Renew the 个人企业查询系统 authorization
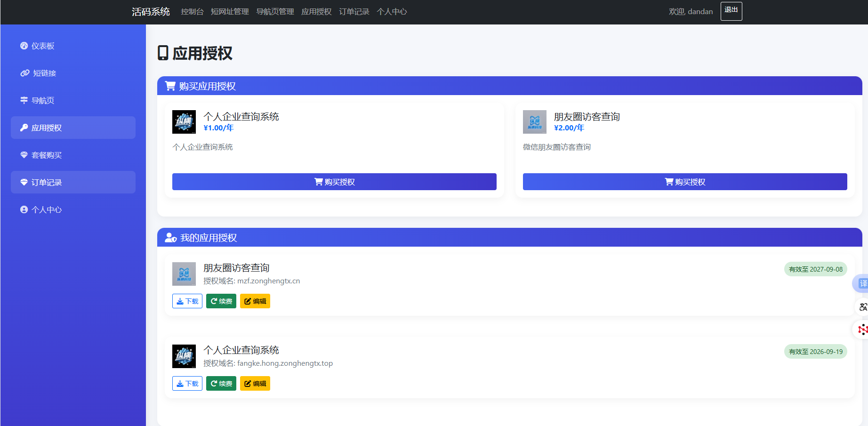This screenshot has width=868, height=426. click(221, 384)
